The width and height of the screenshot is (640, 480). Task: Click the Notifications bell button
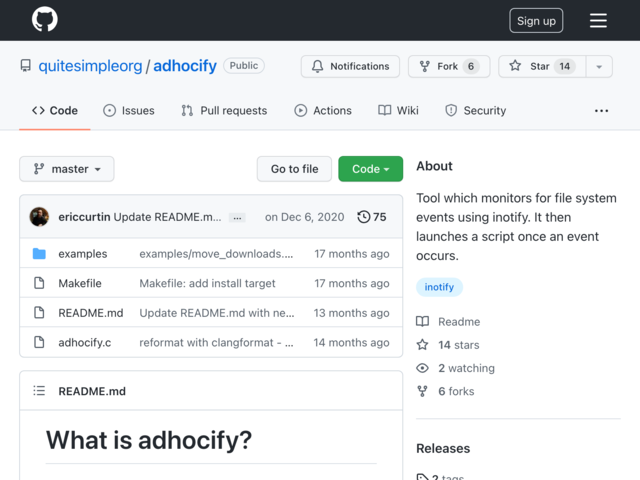point(350,66)
